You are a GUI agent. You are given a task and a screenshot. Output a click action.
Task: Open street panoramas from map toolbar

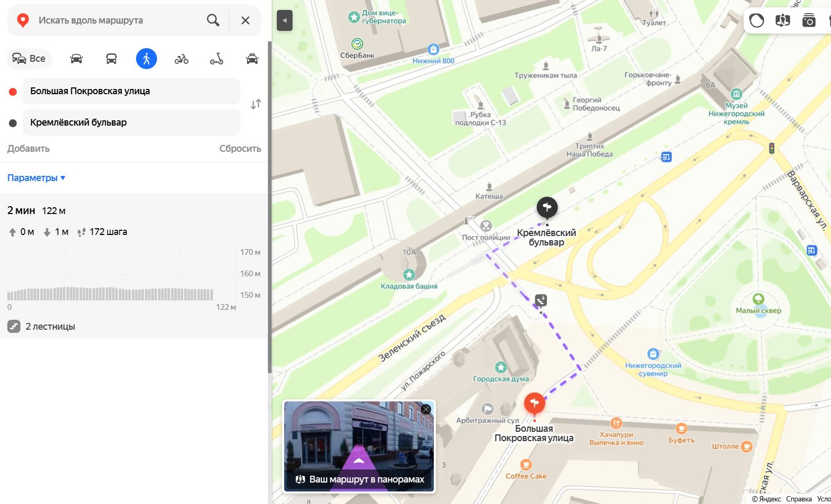pos(783,20)
